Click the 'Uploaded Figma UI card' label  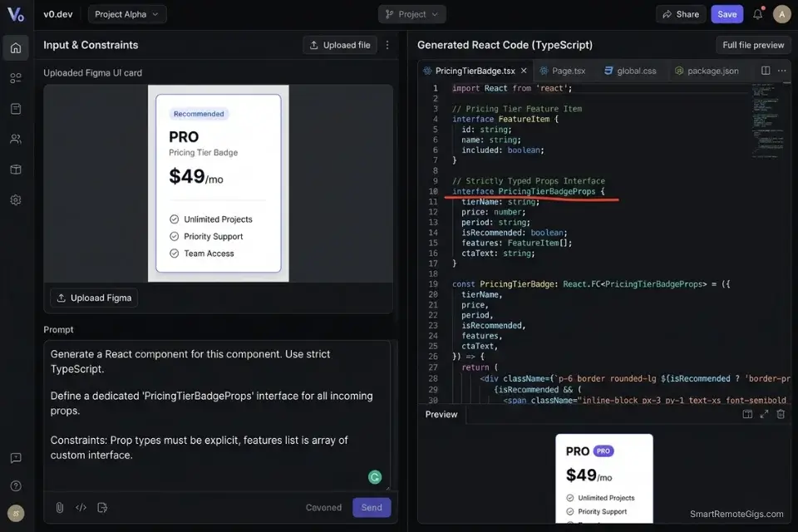(92, 73)
